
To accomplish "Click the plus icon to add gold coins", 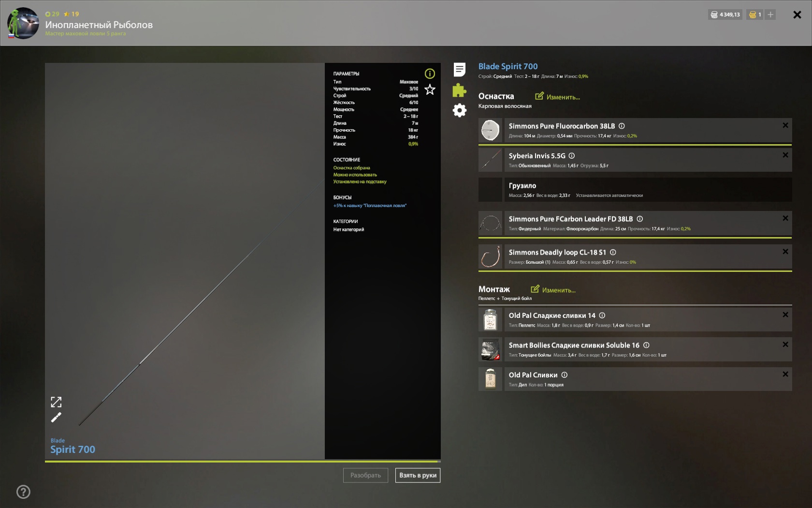I will point(770,15).
